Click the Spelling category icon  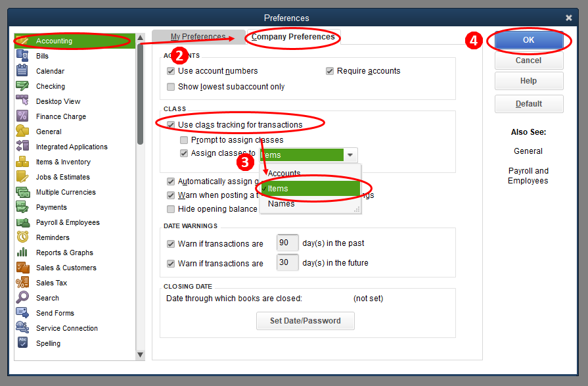(x=22, y=343)
